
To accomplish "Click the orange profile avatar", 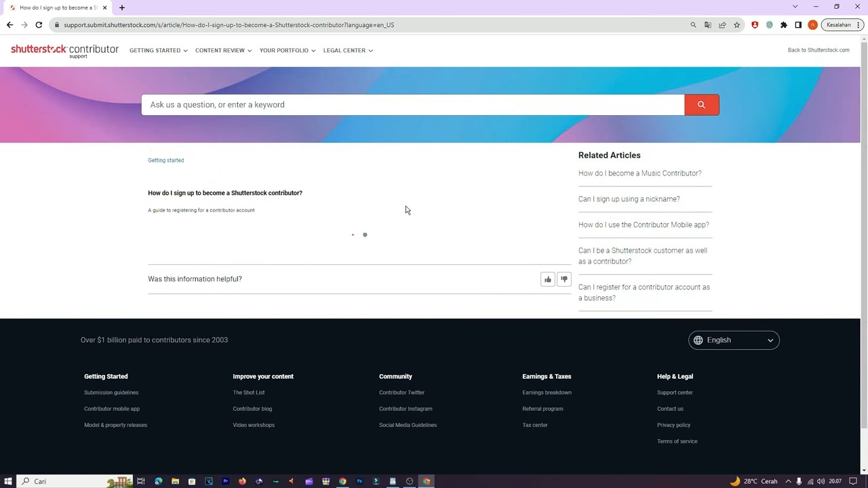I will (812, 25).
